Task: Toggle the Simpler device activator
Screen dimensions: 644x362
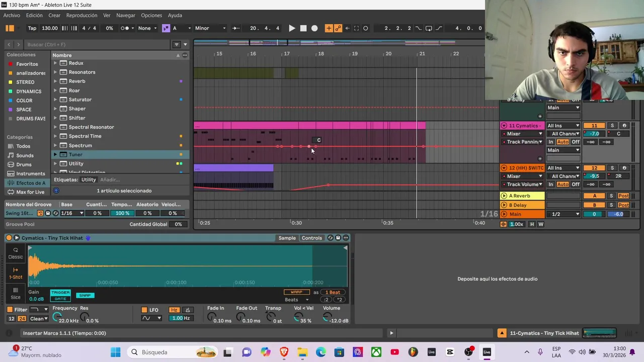Action: pos(9,238)
